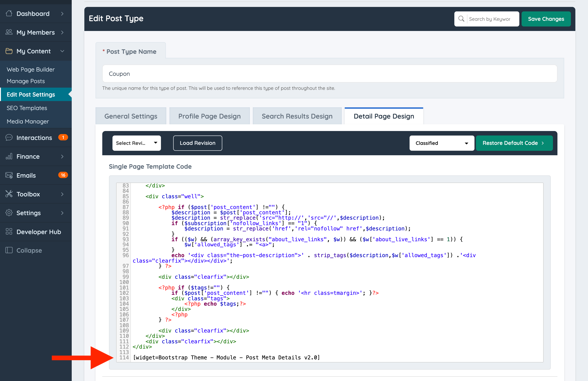The width and height of the screenshot is (588, 381).
Task: Expand the Settings menu chevron
Action: coord(62,213)
